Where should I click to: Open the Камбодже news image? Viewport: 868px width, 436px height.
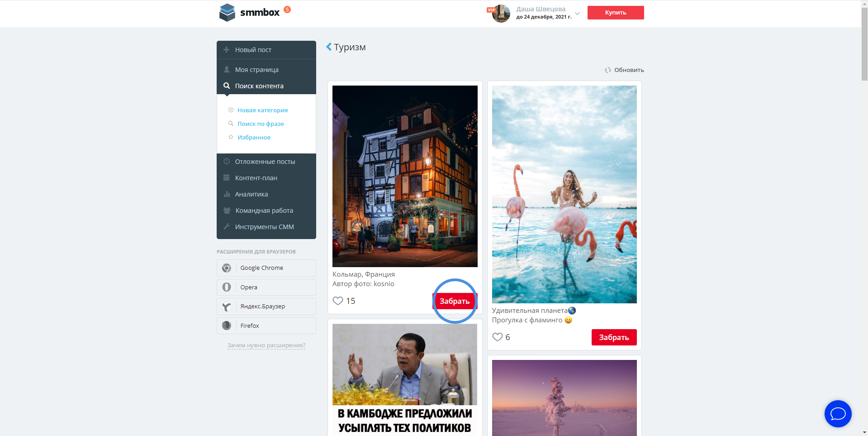405,380
